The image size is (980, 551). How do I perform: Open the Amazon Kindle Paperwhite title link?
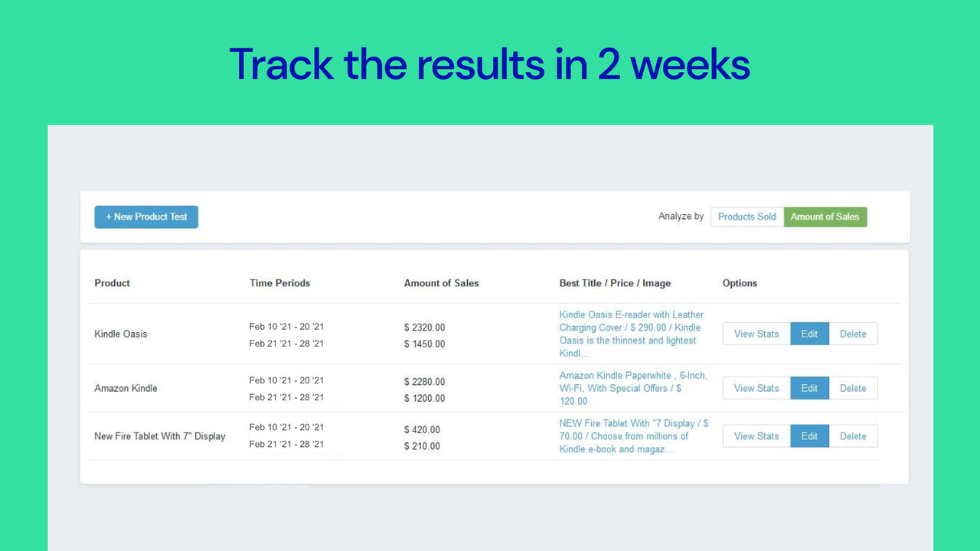(x=633, y=388)
